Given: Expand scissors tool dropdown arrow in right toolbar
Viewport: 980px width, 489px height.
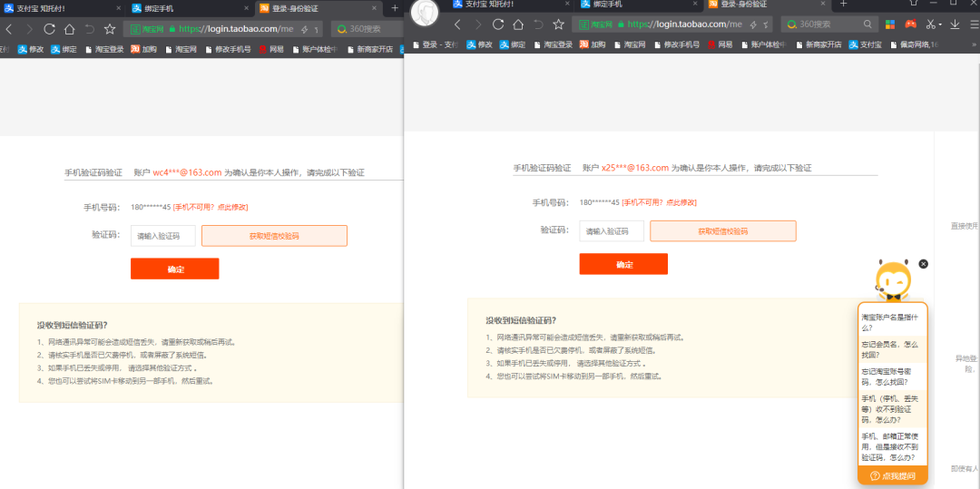Looking at the screenshot, I should (x=940, y=25).
